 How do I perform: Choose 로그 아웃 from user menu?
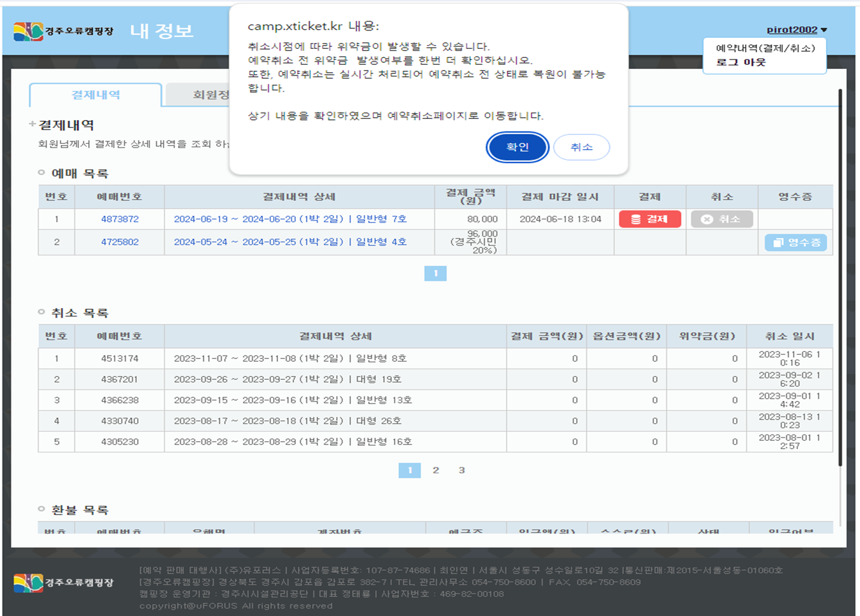[741, 62]
